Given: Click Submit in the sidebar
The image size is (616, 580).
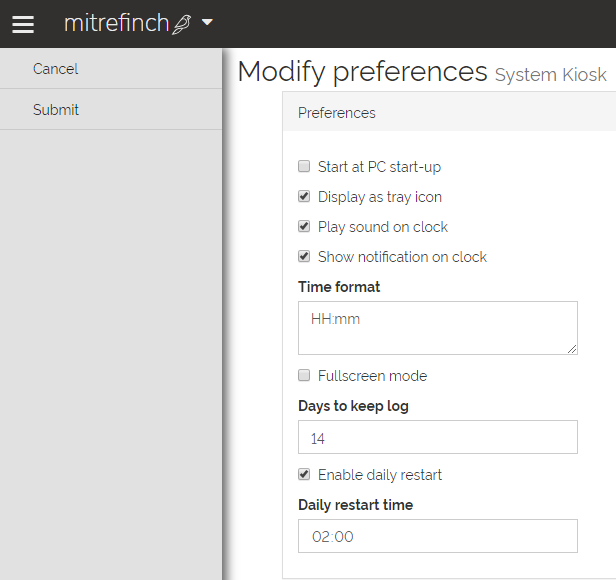Looking at the screenshot, I should coord(56,110).
